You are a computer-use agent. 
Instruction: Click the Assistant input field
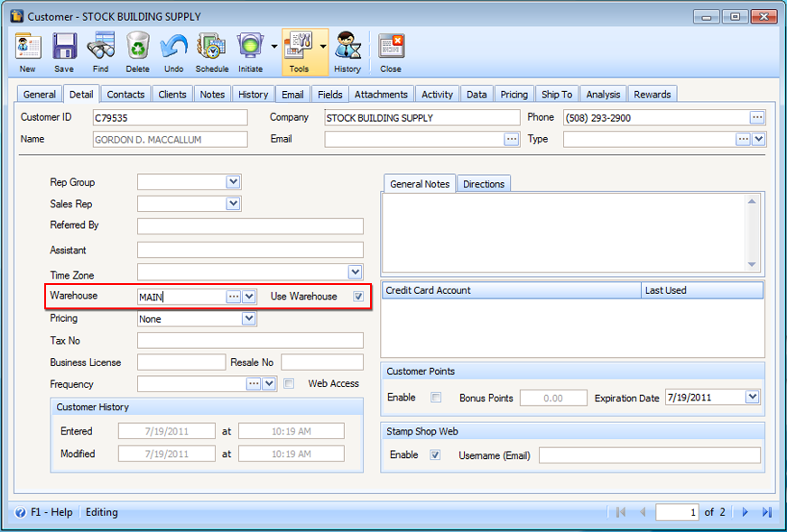[x=251, y=250]
